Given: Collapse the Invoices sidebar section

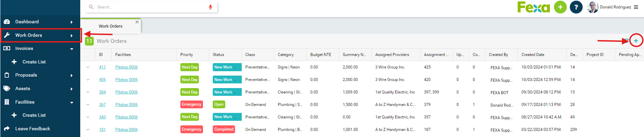Looking at the screenshot, I should [72, 49].
